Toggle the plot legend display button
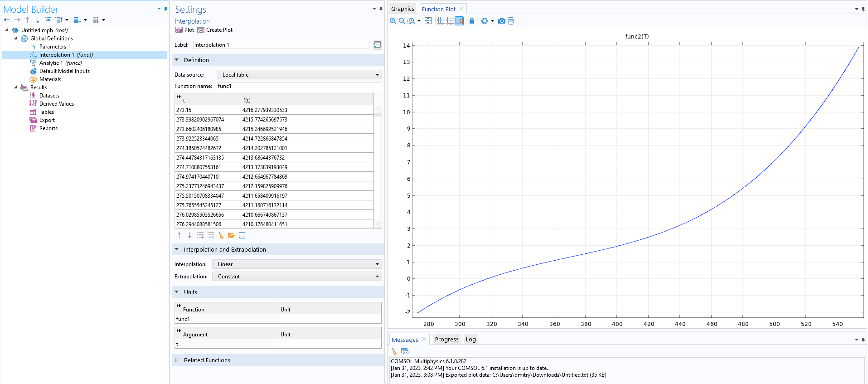The image size is (868, 384). [459, 21]
